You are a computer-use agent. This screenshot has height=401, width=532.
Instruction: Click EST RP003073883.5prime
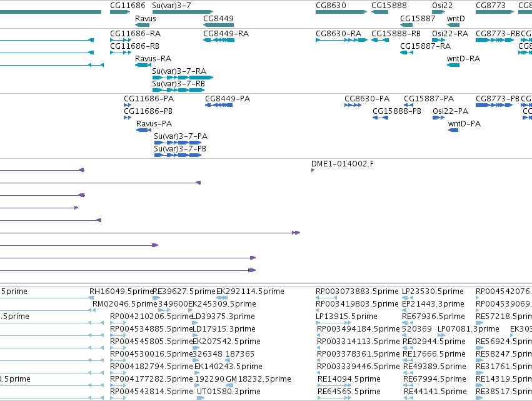tap(357, 292)
